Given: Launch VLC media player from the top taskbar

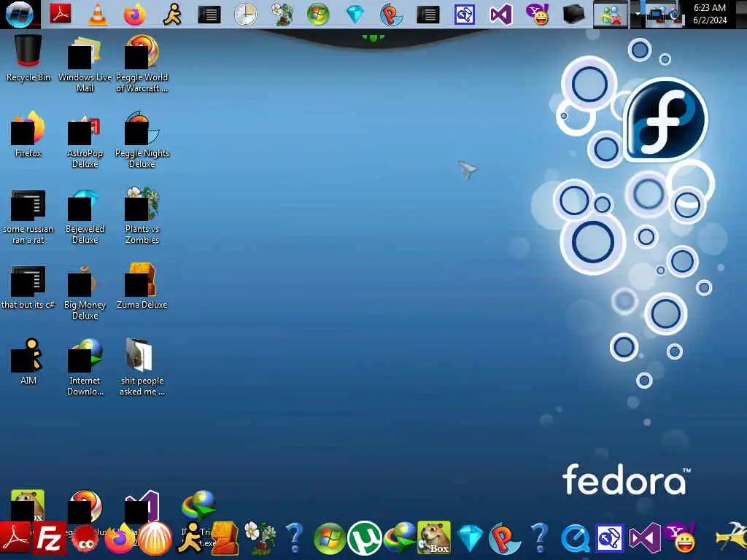Looking at the screenshot, I should click(98, 15).
